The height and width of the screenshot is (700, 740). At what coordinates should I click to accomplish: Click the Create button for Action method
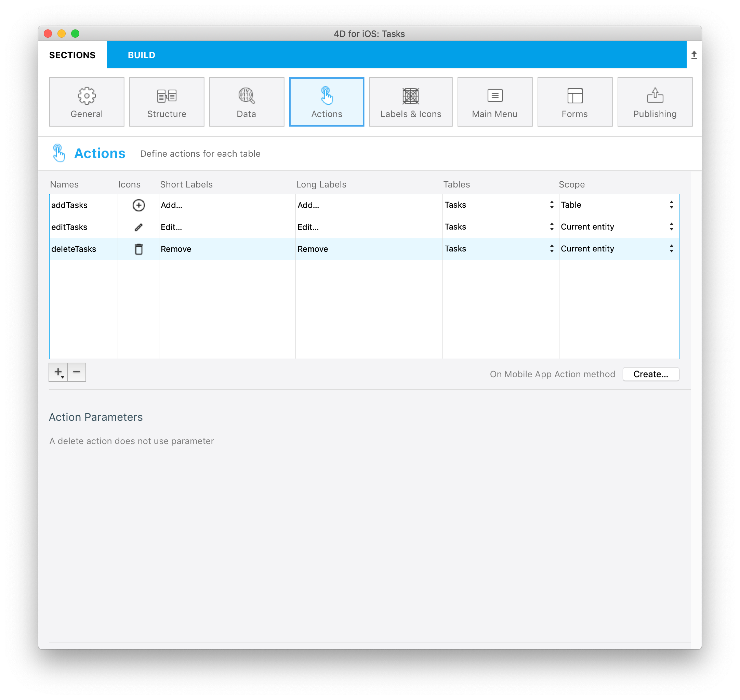[651, 374]
